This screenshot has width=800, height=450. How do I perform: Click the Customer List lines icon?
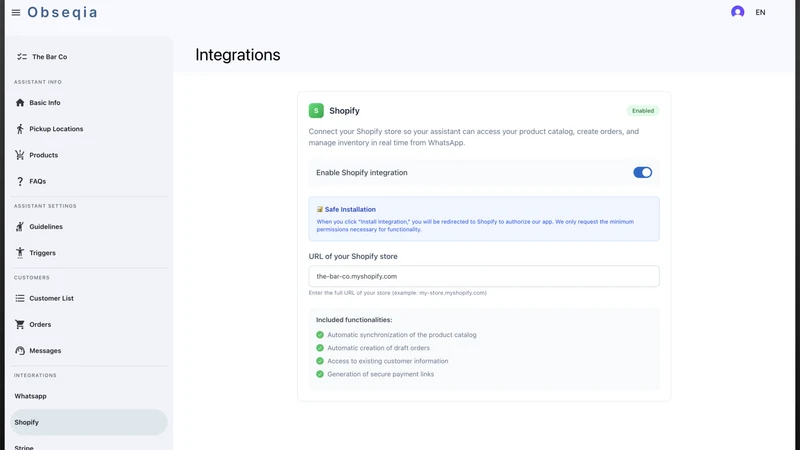[20, 298]
